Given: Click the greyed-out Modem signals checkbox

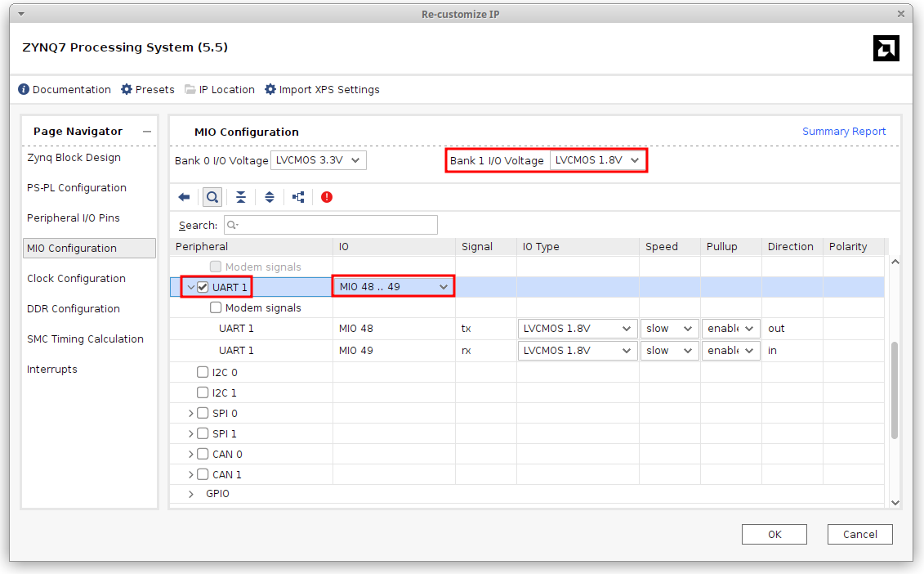Looking at the screenshot, I should pyautogui.click(x=216, y=267).
